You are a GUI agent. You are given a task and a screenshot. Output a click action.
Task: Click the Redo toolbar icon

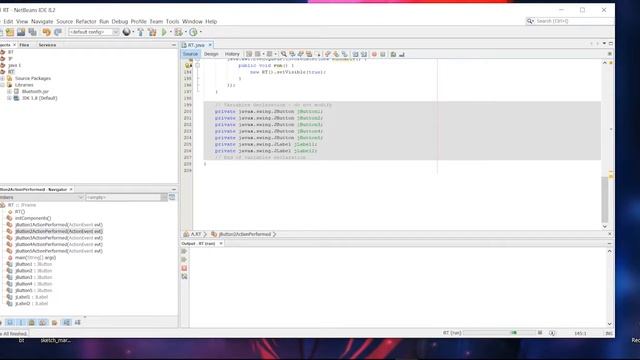coord(58,32)
